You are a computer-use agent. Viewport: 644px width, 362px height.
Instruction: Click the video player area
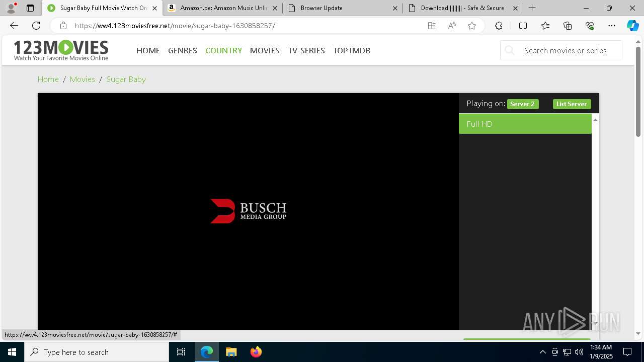[x=248, y=211]
